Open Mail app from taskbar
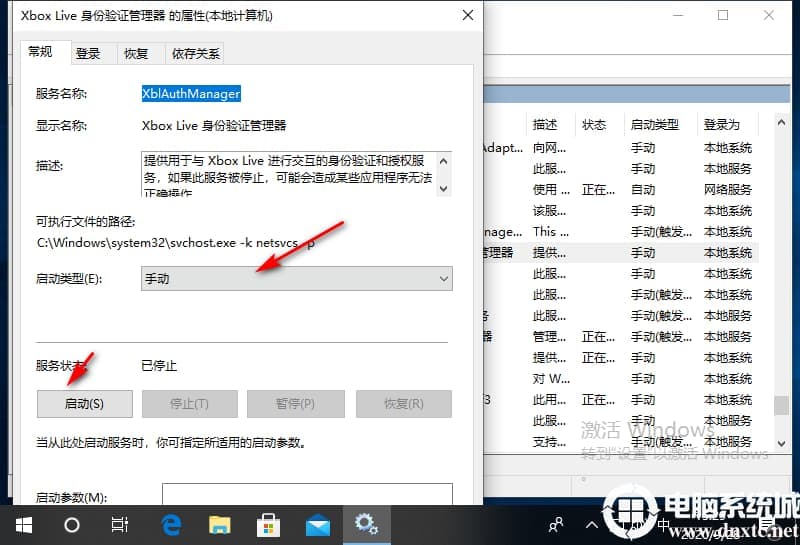Image resolution: width=800 pixels, height=545 pixels. click(x=317, y=526)
